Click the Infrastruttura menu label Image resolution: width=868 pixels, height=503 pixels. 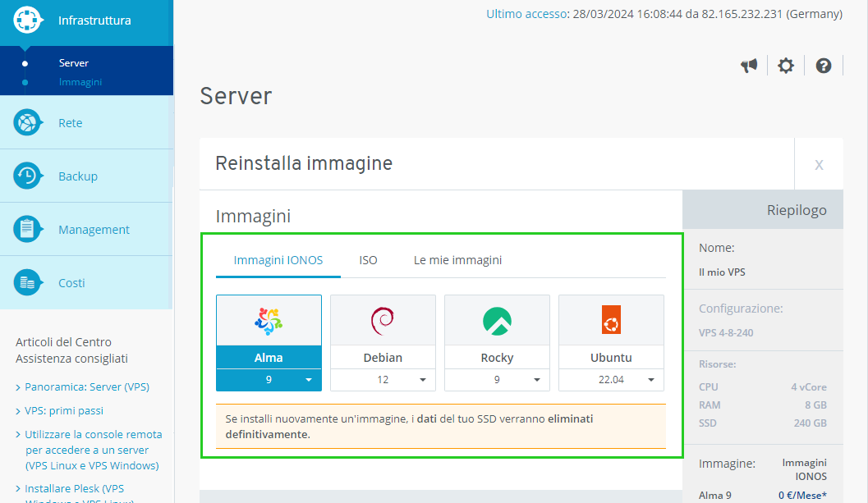point(94,21)
